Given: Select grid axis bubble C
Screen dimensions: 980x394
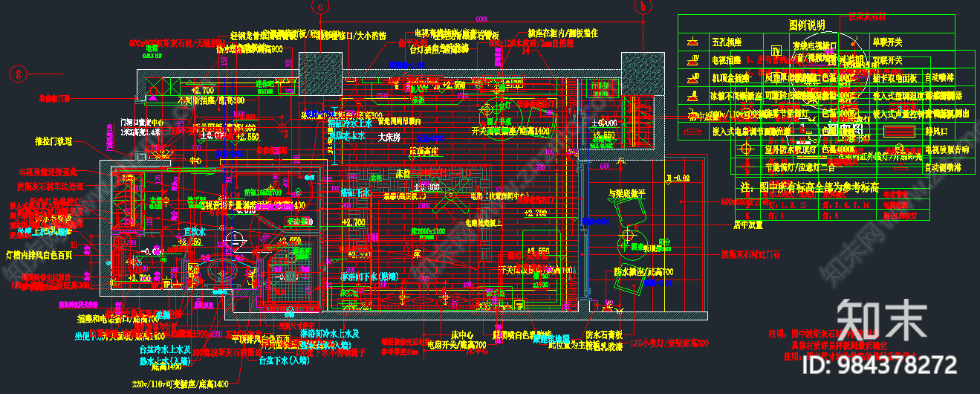Looking at the screenshot, I should click(319, 7).
